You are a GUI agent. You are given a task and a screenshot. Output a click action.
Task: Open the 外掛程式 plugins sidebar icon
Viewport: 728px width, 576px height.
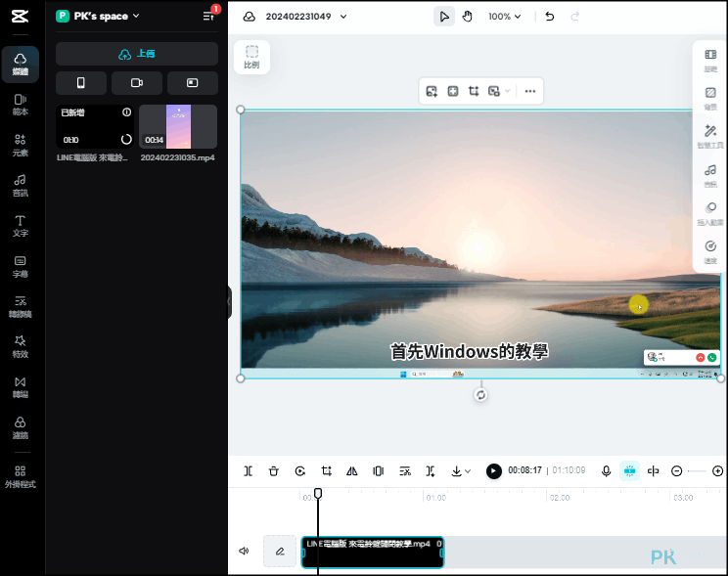tap(20, 477)
